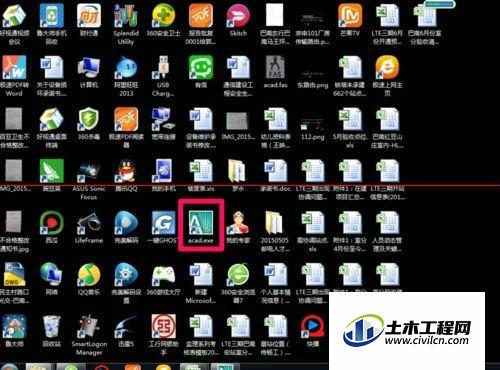
Task: Open ASUS Sonic Focus shortcut
Action: point(89,171)
